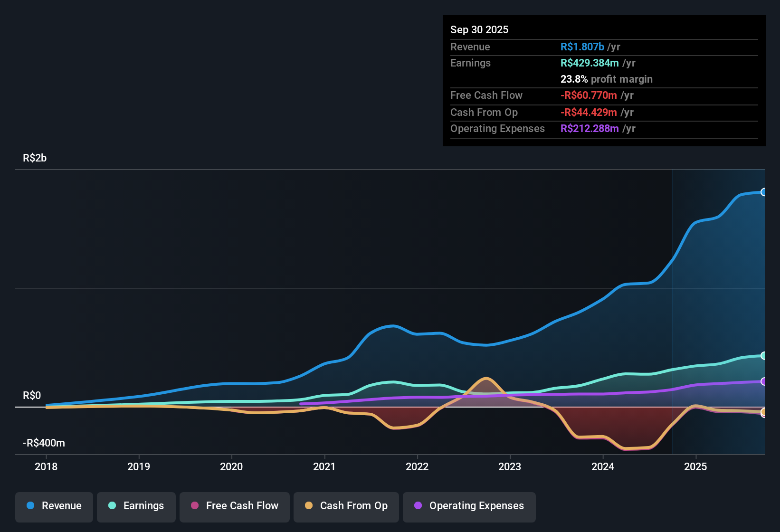Click the pink Free Cash Flow legend dot
This screenshot has height=532, width=780.
pos(194,506)
